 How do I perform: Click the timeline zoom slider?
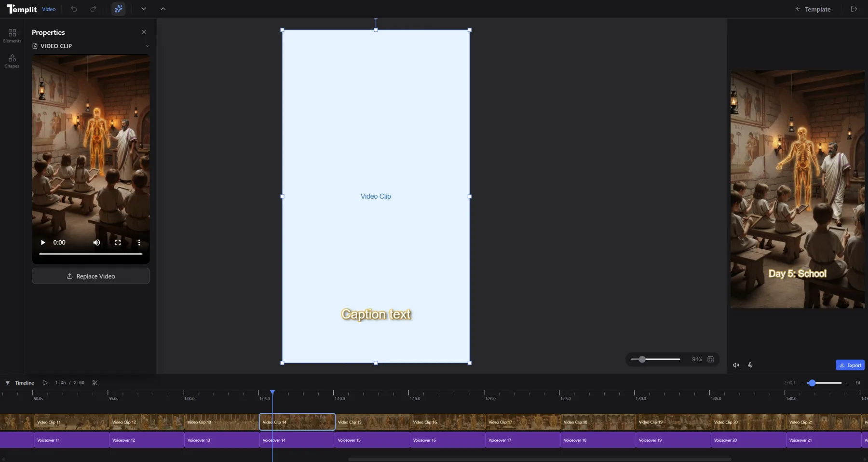824,383
